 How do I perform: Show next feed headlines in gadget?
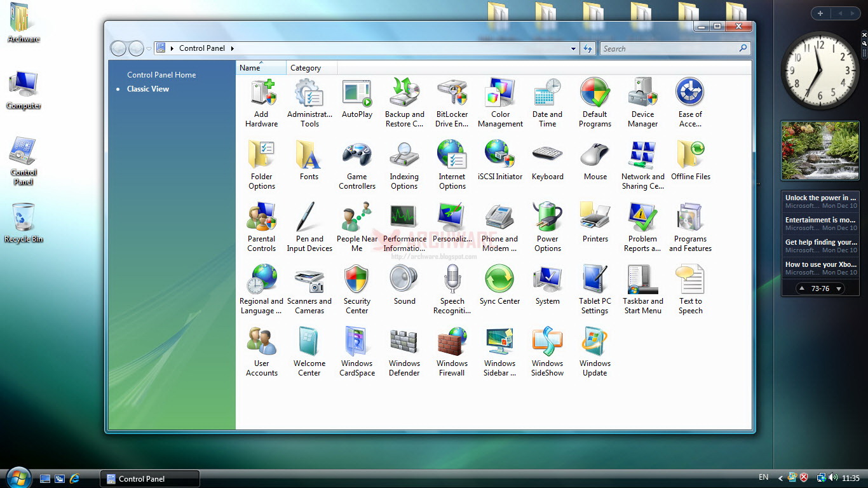tap(839, 288)
